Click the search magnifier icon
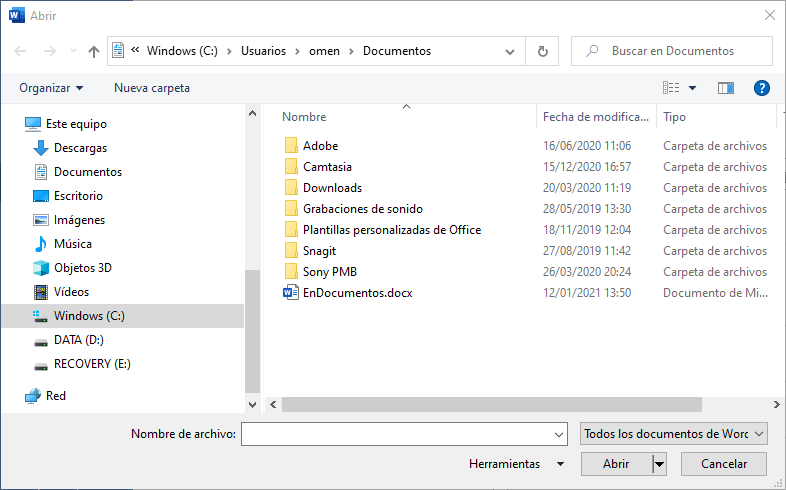The width and height of the screenshot is (786, 490). [x=592, y=51]
